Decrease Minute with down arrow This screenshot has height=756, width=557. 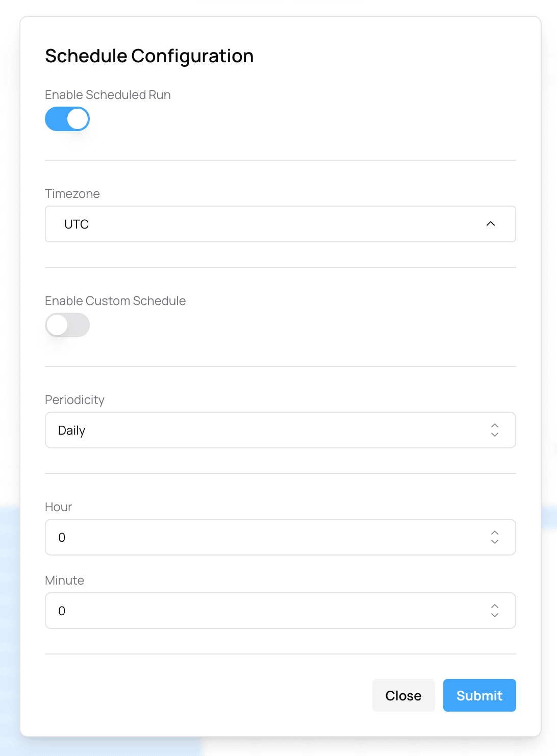[x=494, y=615]
